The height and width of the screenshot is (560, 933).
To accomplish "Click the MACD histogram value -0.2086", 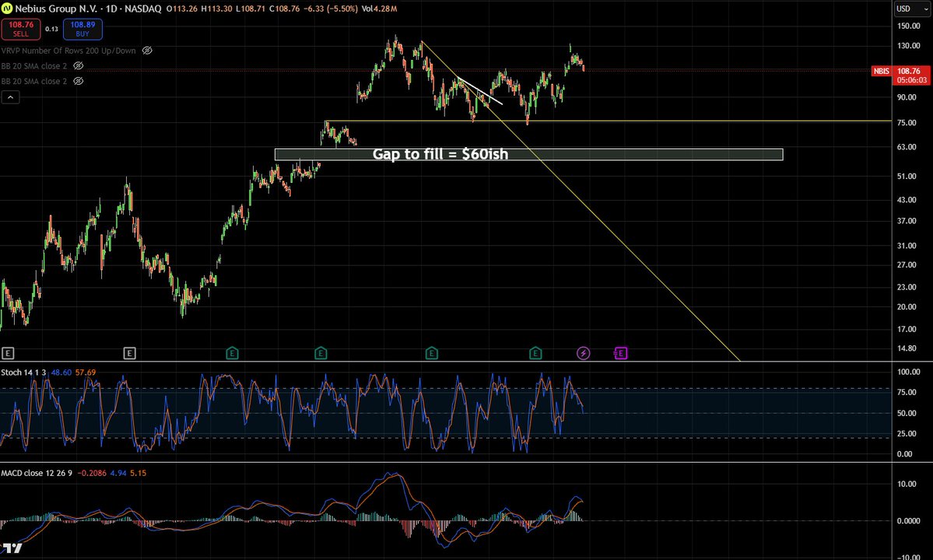I will pyautogui.click(x=93, y=473).
